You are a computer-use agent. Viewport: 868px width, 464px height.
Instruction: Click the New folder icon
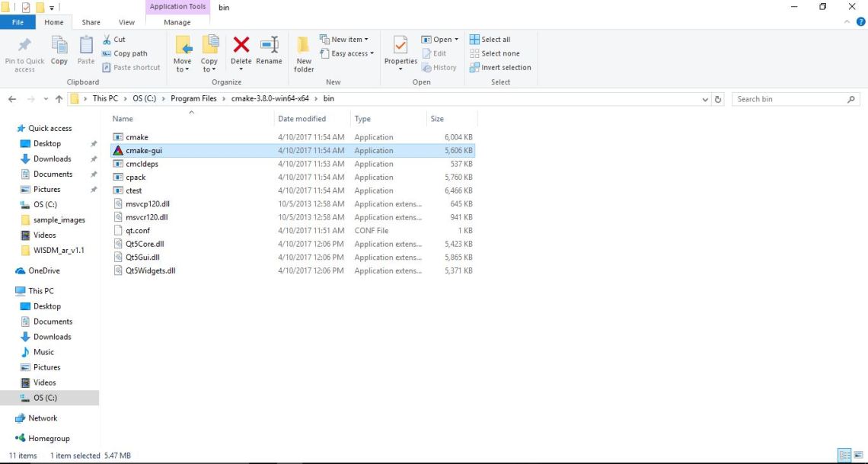[303, 46]
